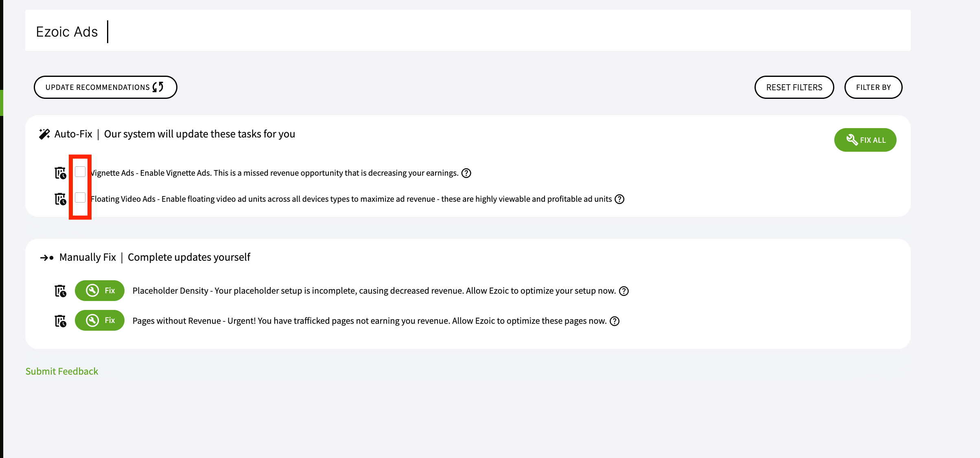Click the Auto-Fix section heading text
Viewport: 980px width, 458px height.
(x=175, y=134)
